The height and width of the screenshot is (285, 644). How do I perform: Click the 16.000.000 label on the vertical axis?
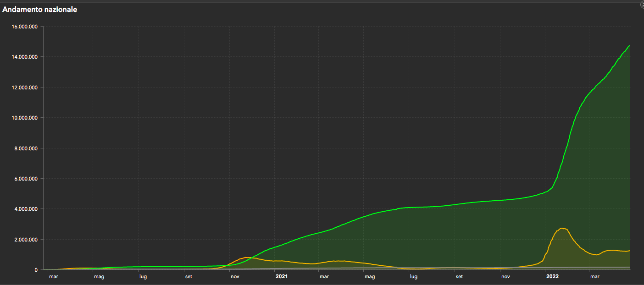point(23,27)
